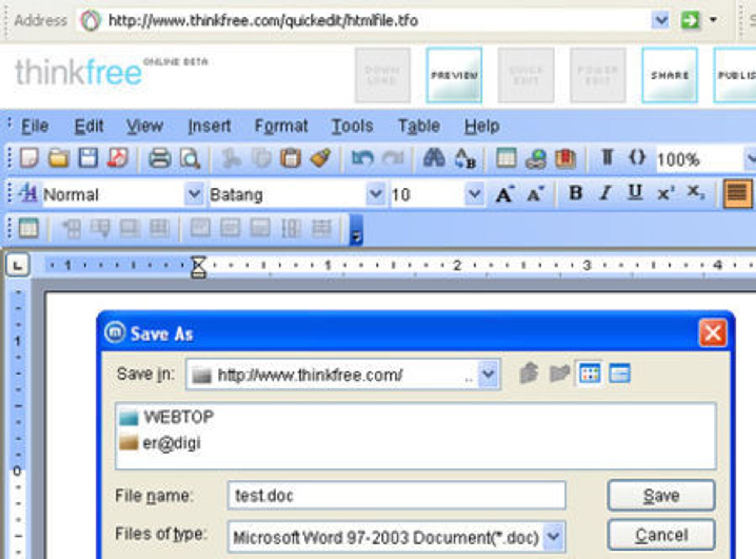The width and height of the screenshot is (756, 559).
Task: Open the browser address bar dropdown
Action: coord(660,20)
